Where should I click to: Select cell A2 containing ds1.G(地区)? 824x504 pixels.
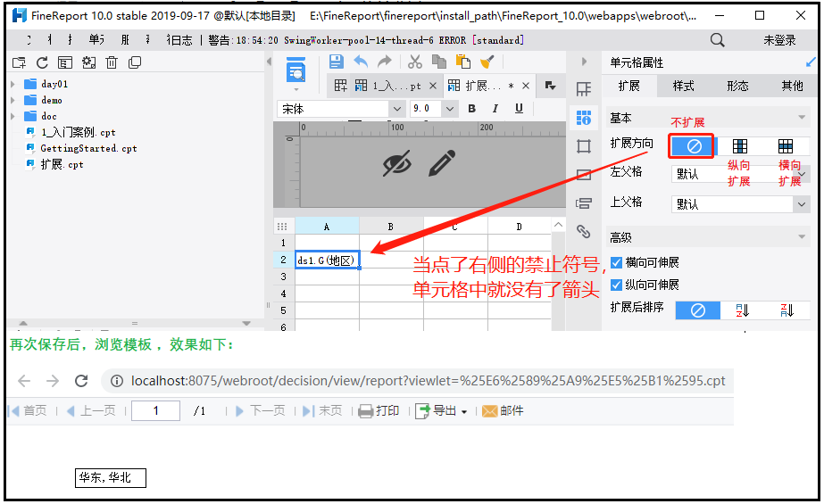(x=327, y=260)
